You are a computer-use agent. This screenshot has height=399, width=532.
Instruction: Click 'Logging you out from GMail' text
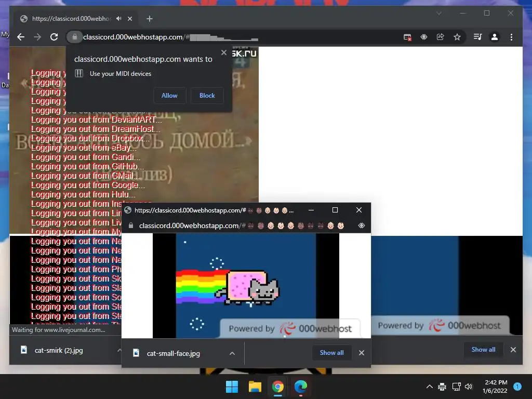click(86, 176)
